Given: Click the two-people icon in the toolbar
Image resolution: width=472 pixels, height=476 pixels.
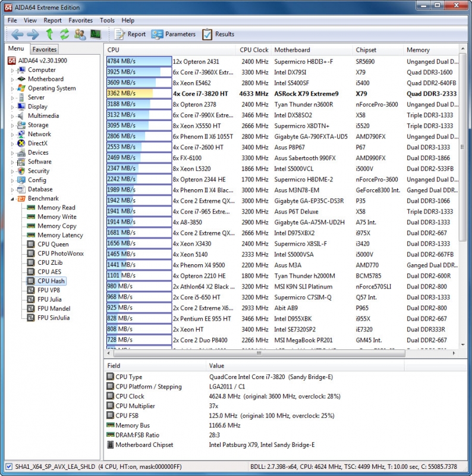Looking at the screenshot, I should pyautogui.click(x=80, y=35).
